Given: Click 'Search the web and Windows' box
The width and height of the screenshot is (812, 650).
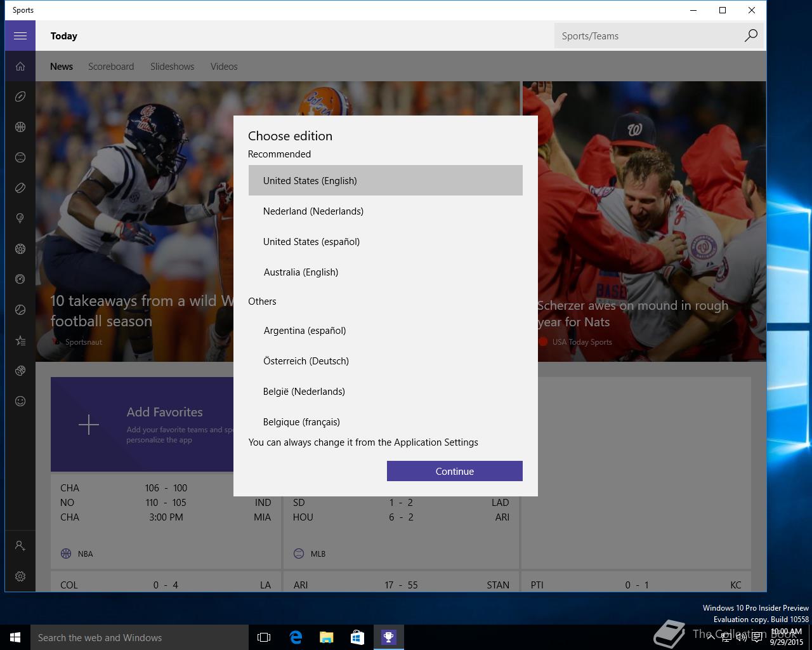Looking at the screenshot, I should (140, 637).
